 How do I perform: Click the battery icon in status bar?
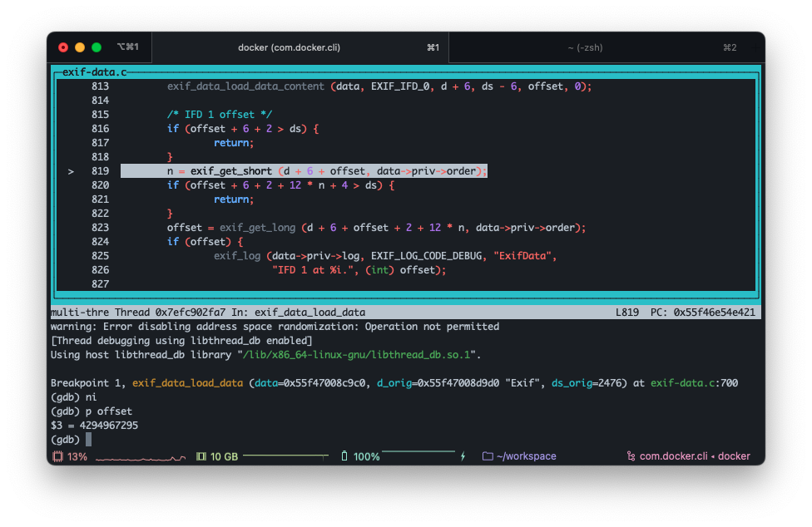click(x=345, y=456)
